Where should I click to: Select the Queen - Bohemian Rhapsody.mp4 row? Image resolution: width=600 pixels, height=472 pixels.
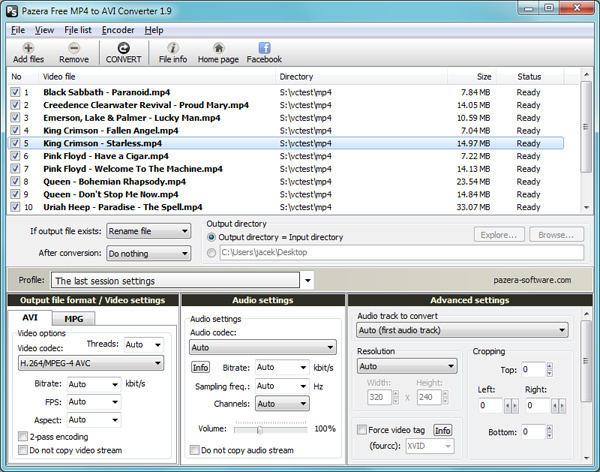[x=115, y=182]
